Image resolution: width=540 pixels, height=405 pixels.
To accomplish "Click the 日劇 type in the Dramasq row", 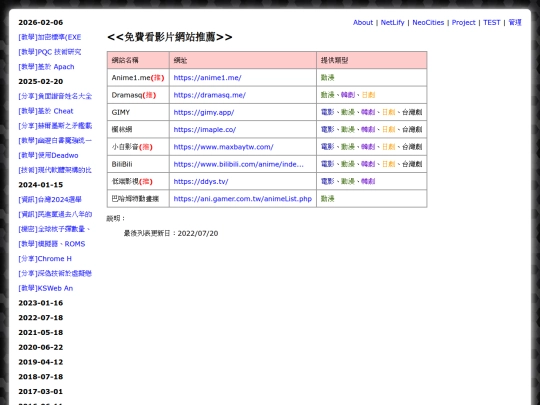I will [x=368, y=95].
